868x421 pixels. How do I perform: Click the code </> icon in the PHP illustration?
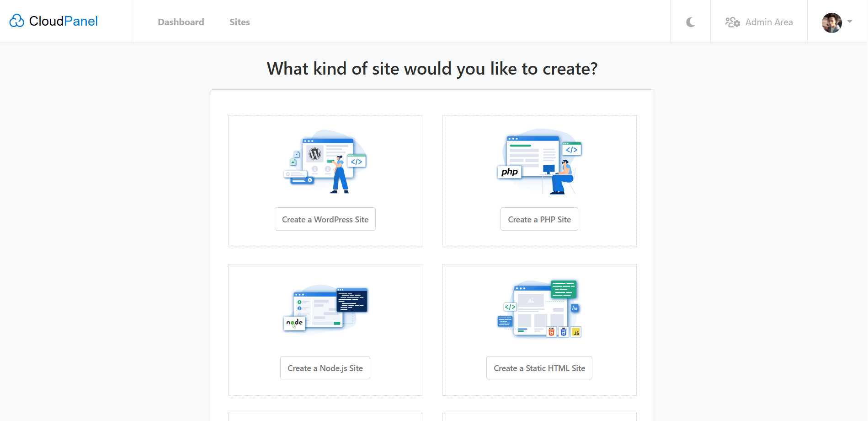(571, 149)
